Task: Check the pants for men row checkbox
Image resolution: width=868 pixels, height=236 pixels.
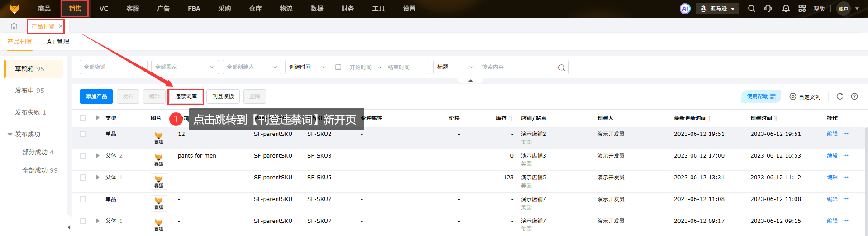Action: tap(83, 156)
